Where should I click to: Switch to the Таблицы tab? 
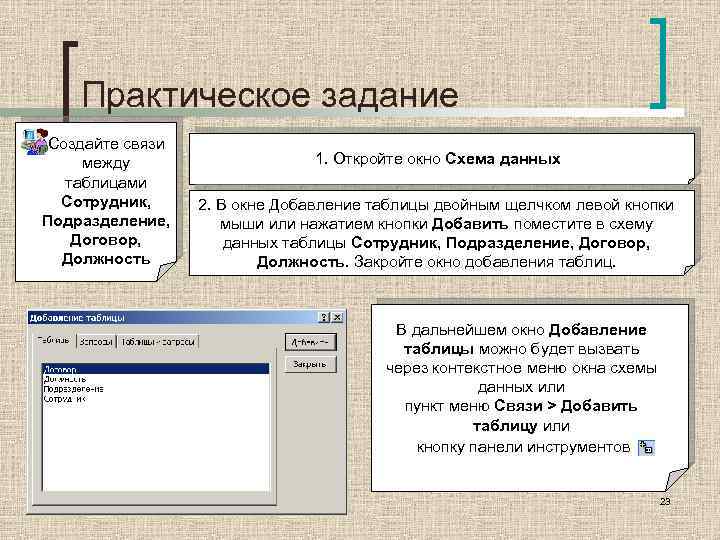click(54, 341)
